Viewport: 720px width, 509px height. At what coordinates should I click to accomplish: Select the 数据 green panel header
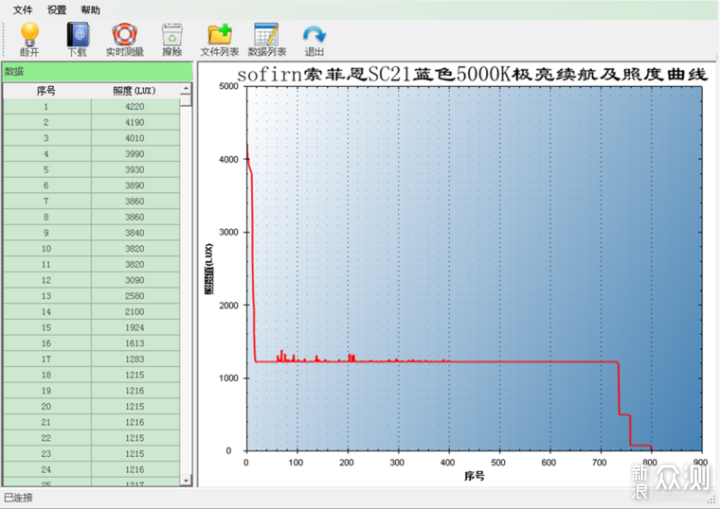[x=97, y=72]
